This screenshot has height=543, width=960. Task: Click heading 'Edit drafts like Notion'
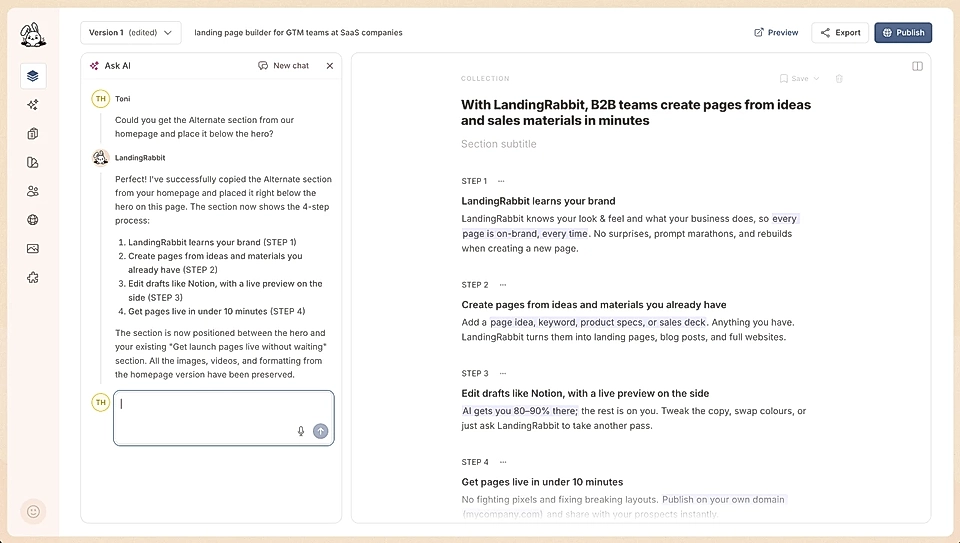click(585, 393)
